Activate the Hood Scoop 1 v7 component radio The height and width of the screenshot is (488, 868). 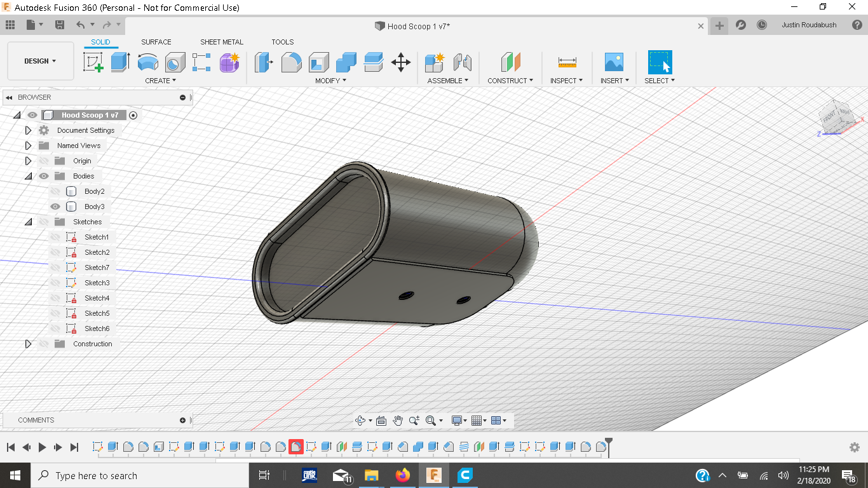click(133, 115)
